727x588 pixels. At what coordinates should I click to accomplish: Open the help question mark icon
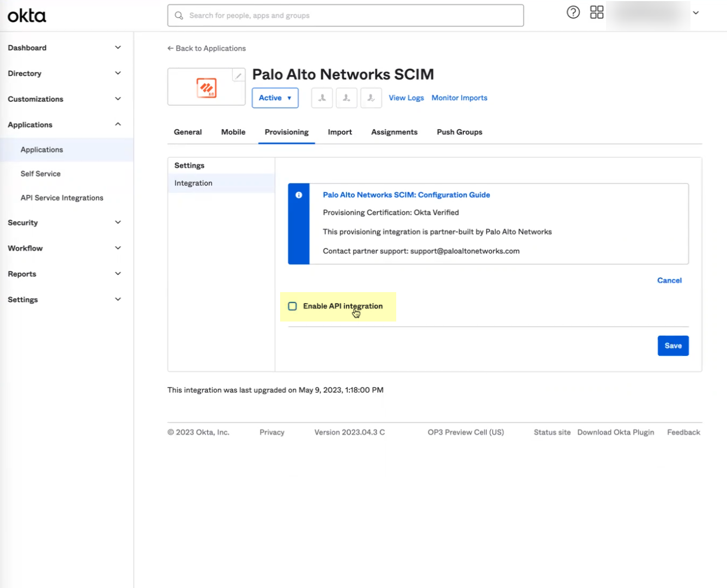573,11
